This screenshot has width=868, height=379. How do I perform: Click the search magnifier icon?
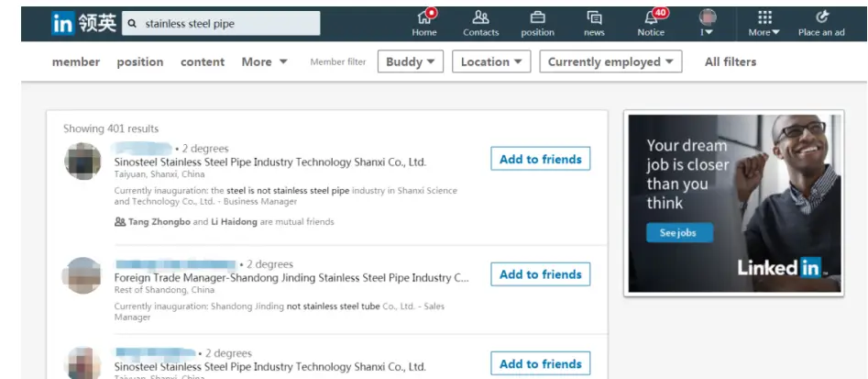[132, 24]
